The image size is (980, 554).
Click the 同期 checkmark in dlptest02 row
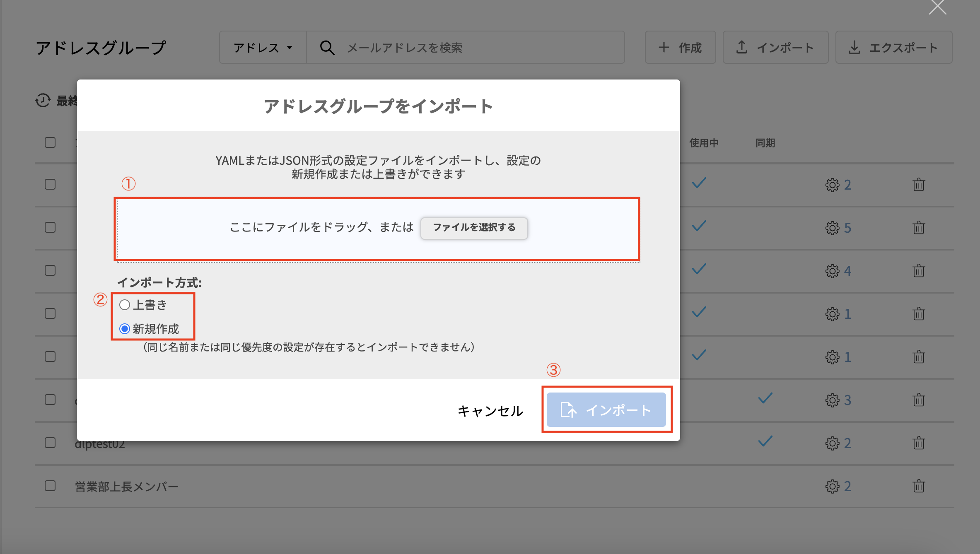pyautogui.click(x=765, y=441)
